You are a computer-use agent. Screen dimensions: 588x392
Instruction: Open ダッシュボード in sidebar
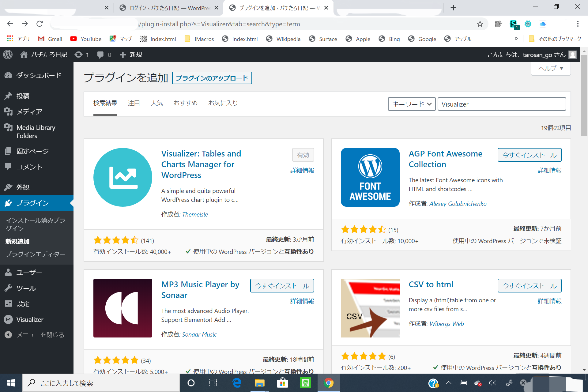tap(37, 75)
